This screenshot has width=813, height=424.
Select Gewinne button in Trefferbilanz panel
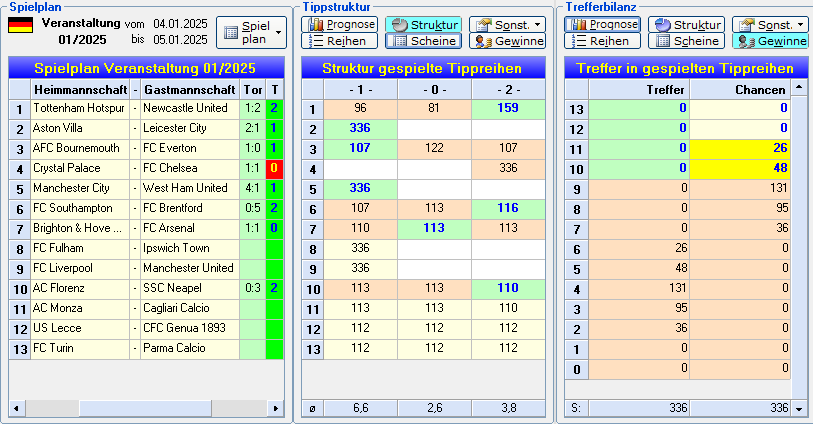point(770,41)
